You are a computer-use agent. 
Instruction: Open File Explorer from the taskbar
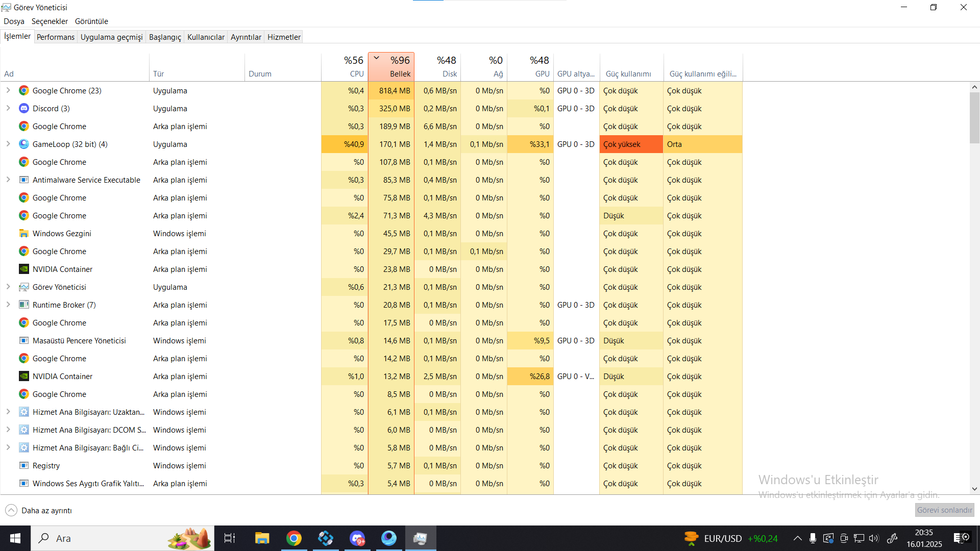262,538
